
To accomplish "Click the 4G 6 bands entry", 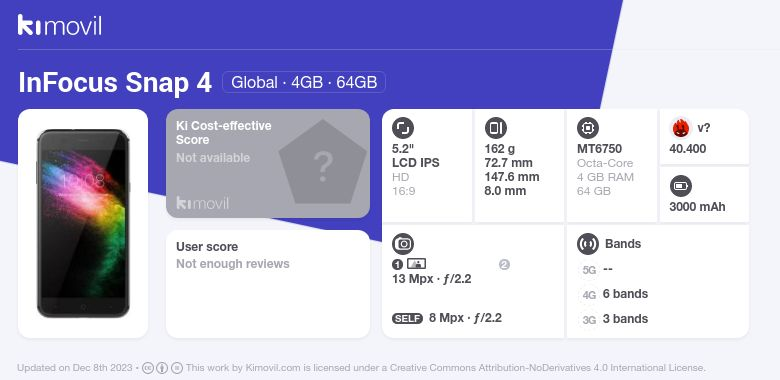I will (x=614, y=294).
